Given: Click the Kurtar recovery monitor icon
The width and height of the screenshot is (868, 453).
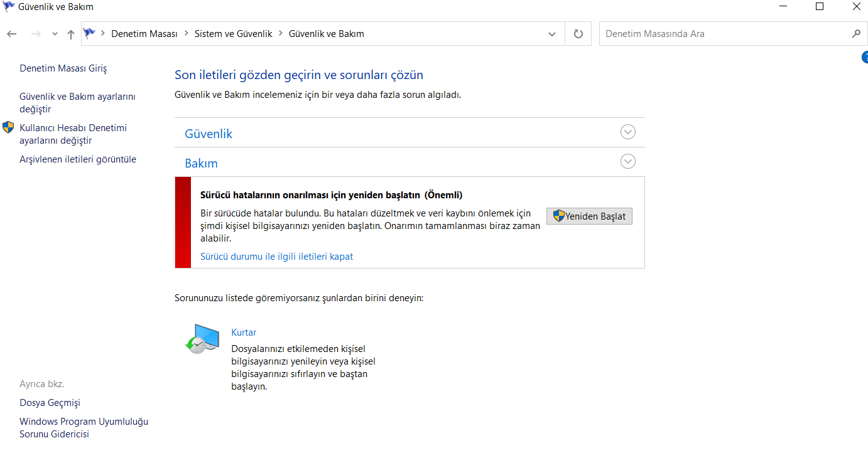Looking at the screenshot, I should pos(202,339).
